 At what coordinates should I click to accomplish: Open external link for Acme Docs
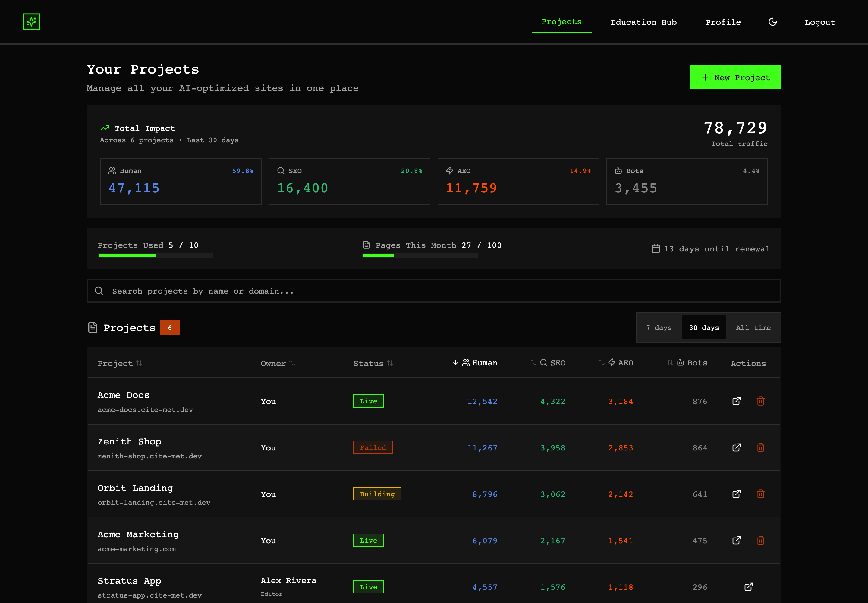[736, 401]
